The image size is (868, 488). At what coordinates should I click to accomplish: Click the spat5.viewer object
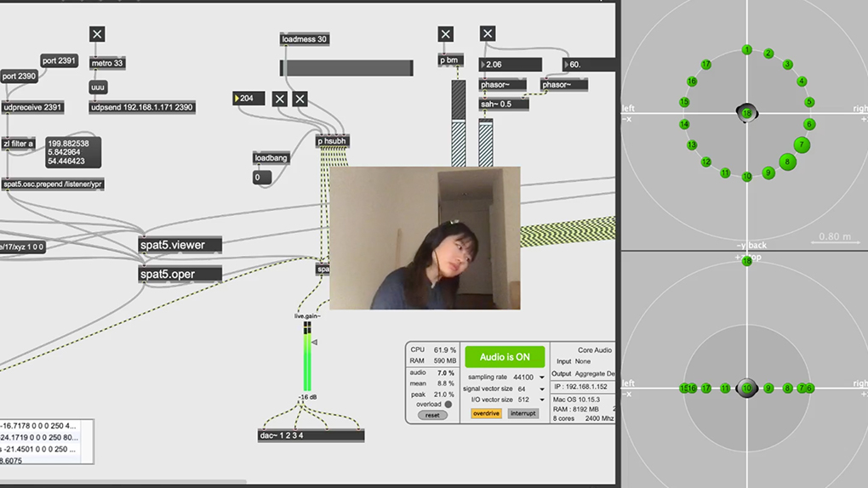[180, 245]
